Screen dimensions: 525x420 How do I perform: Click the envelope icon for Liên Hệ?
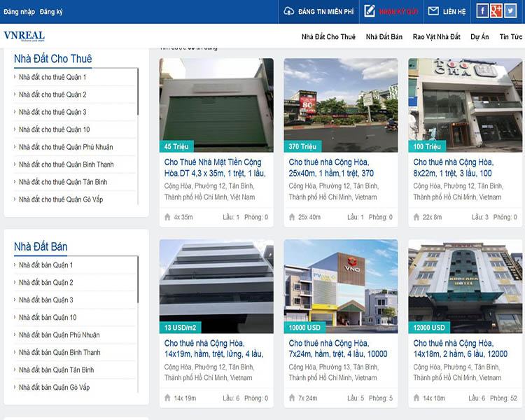pyautogui.click(x=433, y=11)
